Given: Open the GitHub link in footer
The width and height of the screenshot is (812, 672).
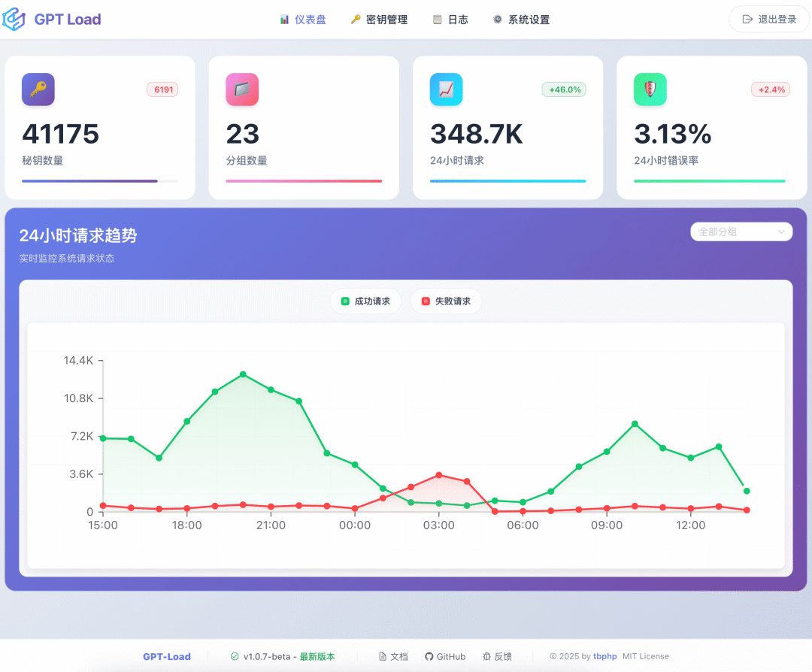Looking at the screenshot, I should pos(445,656).
